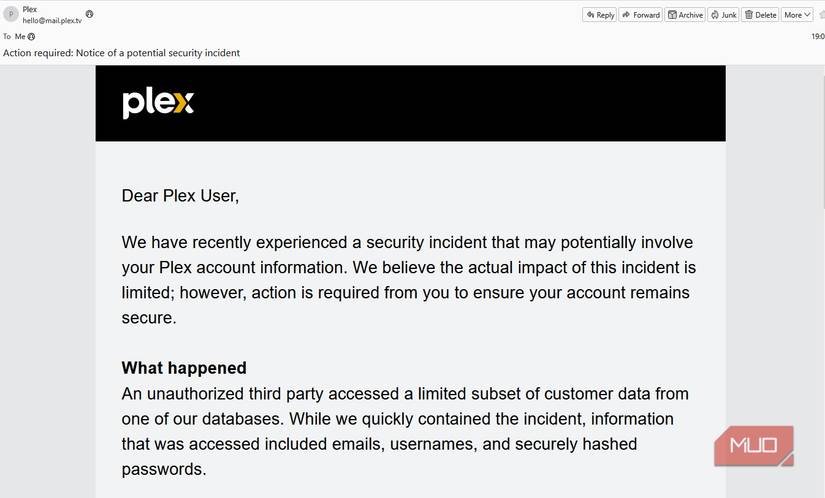Image resolution: width=825 pixels, height=498 pixels.
Task: Click the What happened heading
Action: 184,368
